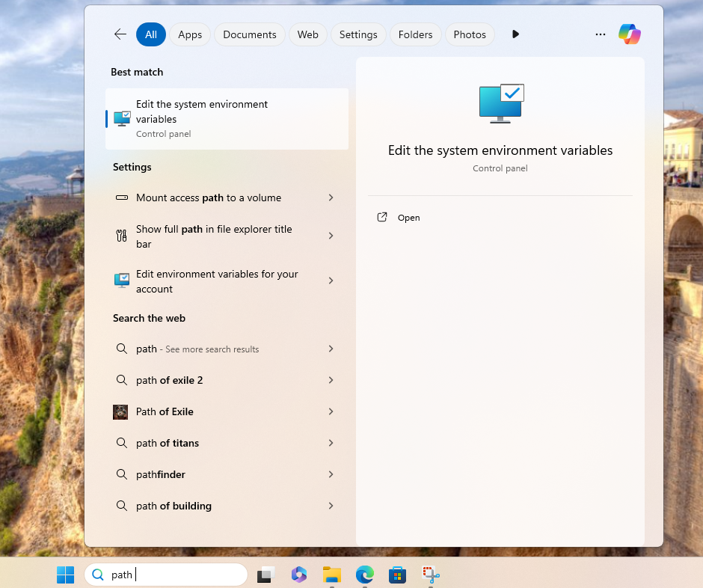Launch Microsoft Edge from the taskbar
Screen dimensions: 703x588
tap(364, 575)
